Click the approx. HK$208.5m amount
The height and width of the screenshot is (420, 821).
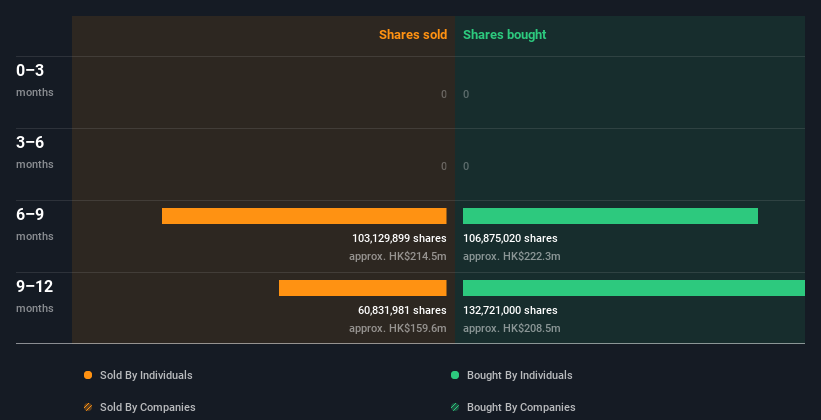tap(512, 329)
